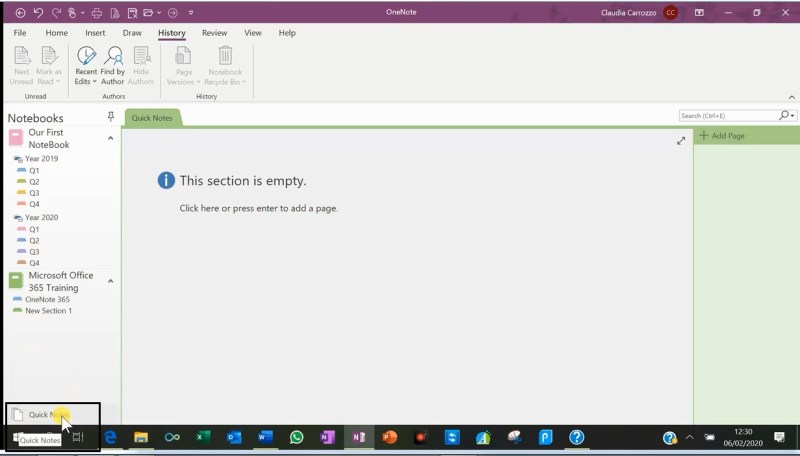Open Print Preview from quick access toolbar

115,13
